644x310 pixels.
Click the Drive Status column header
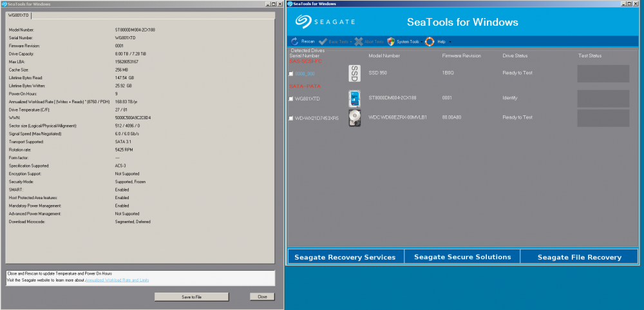[515, 55]
